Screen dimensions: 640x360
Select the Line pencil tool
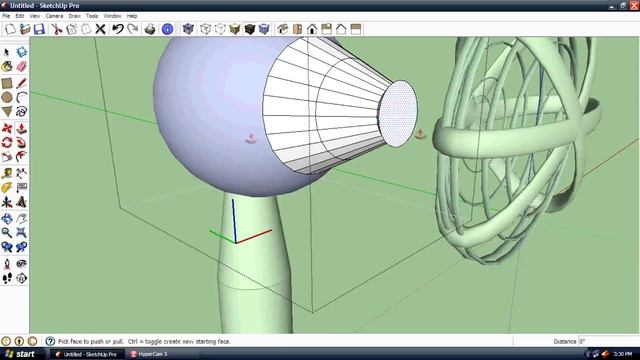pos(22,83)
